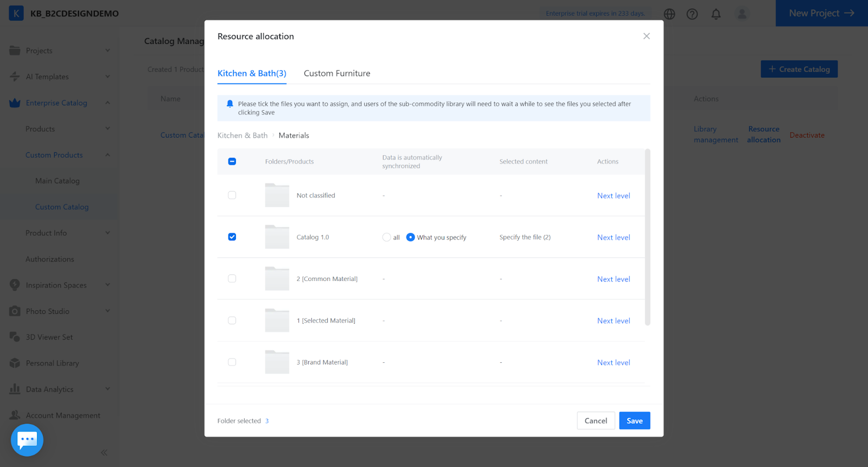Open the language globe icon
868x467 pixels.
[669, 14]
